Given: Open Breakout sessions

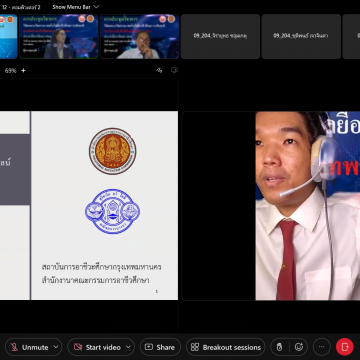Looking at the screenshot, I should click(x=226, y=347).
